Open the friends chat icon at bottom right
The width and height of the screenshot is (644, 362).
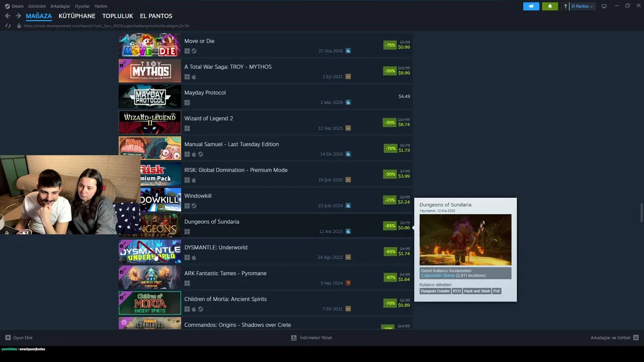(x=636, y=338)
